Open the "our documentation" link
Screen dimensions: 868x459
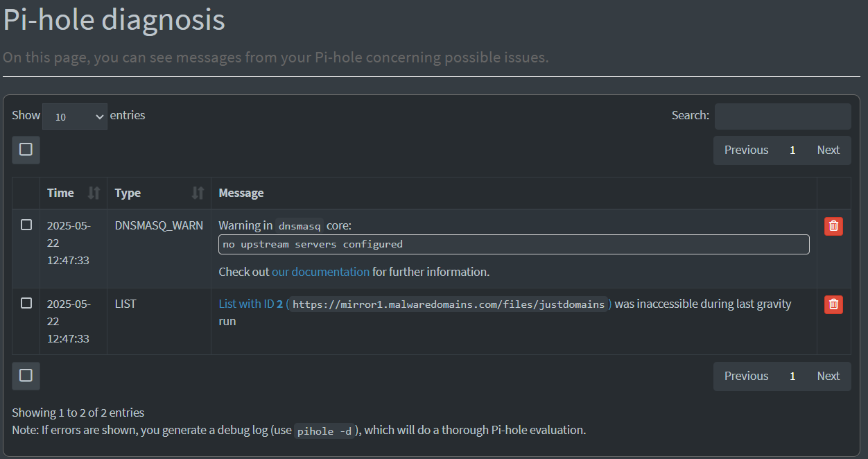[x=320, y=272]
